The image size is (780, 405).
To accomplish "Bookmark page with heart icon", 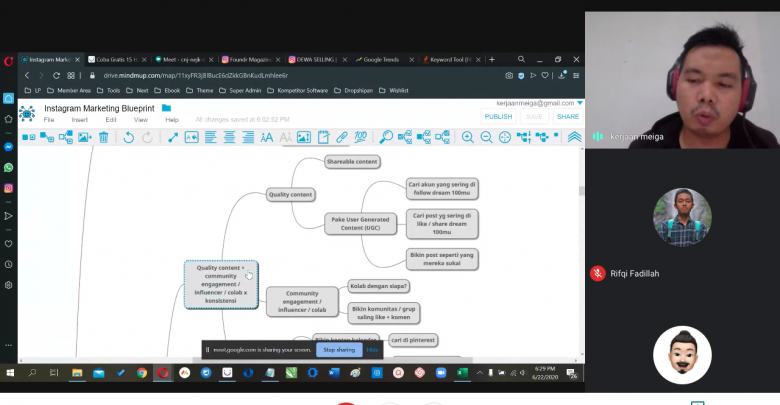I will click(545, 76).
